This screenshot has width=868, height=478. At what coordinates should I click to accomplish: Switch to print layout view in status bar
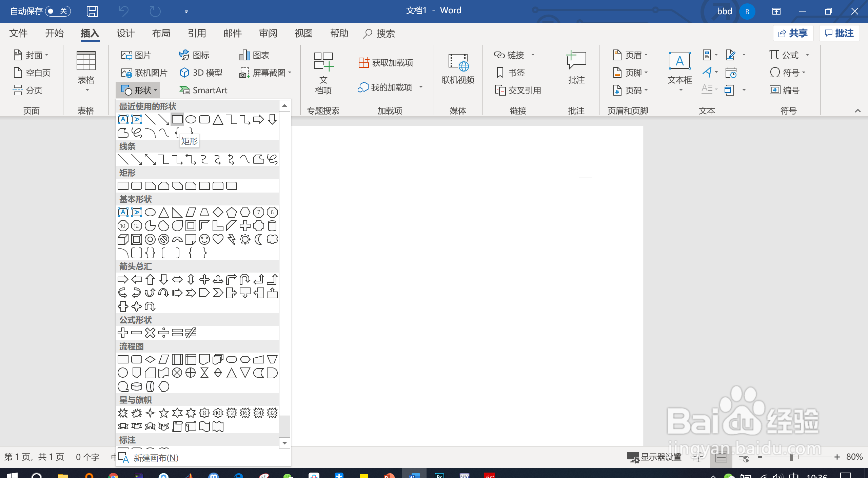[x=721, y=457]
